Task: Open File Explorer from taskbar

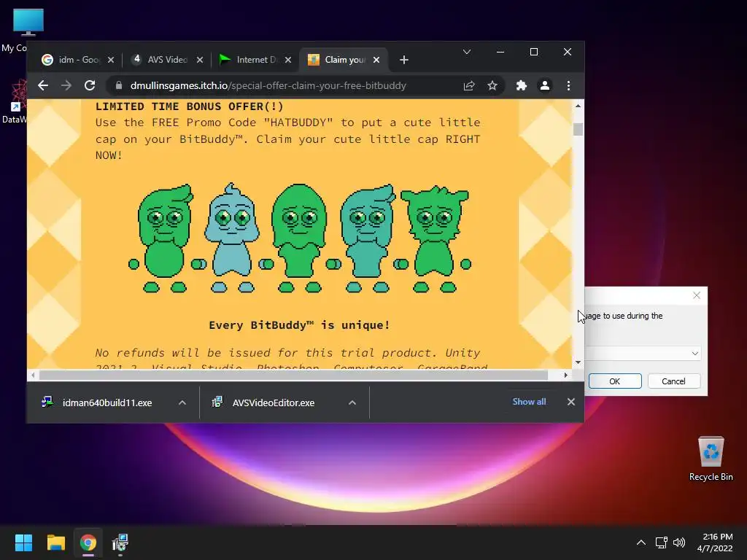Action: pyautogui.click(x=55, y=542)
